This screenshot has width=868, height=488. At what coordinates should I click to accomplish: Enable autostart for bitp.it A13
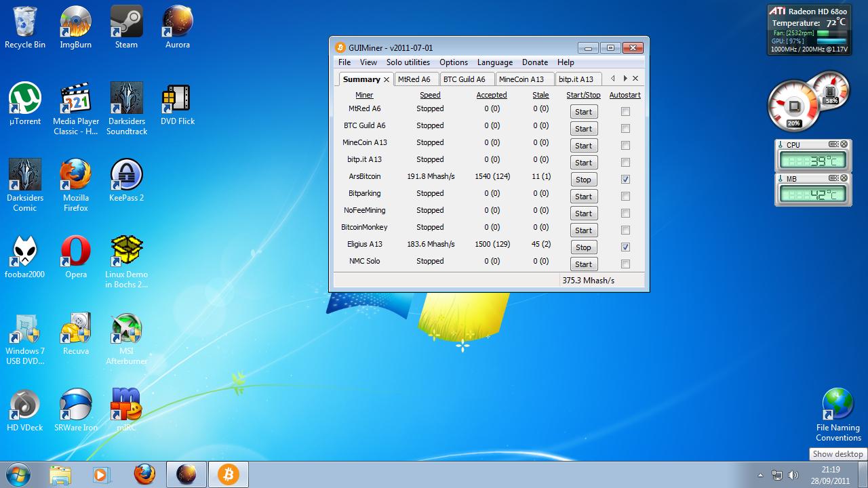[x=625, y=162]
